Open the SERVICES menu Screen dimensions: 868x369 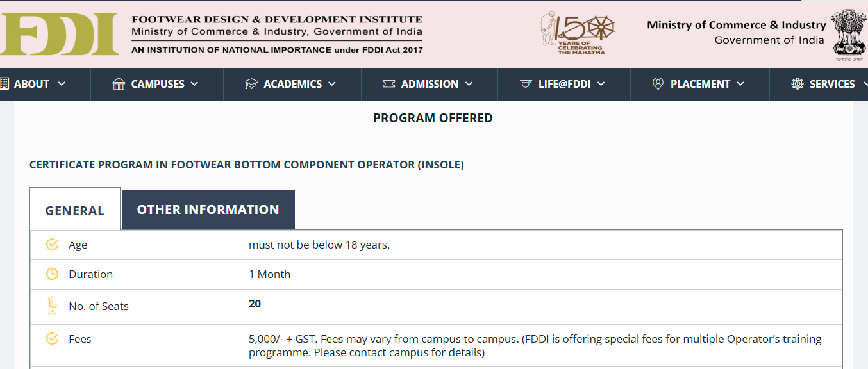(x=832, y=84)
